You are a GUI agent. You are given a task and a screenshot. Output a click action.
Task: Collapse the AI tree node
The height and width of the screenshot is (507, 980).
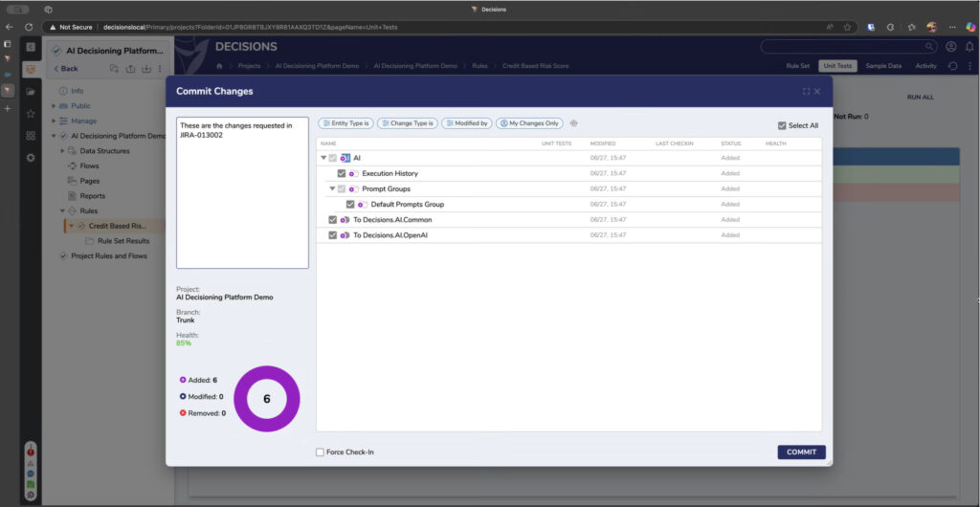[x=323, y=158]
